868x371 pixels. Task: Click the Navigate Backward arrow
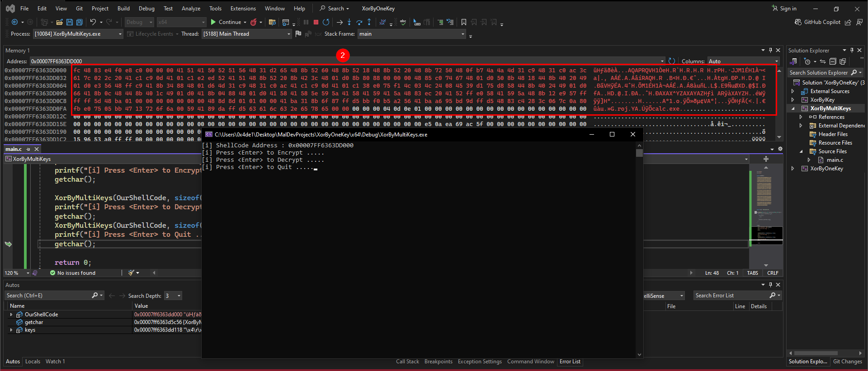[14, 22]
